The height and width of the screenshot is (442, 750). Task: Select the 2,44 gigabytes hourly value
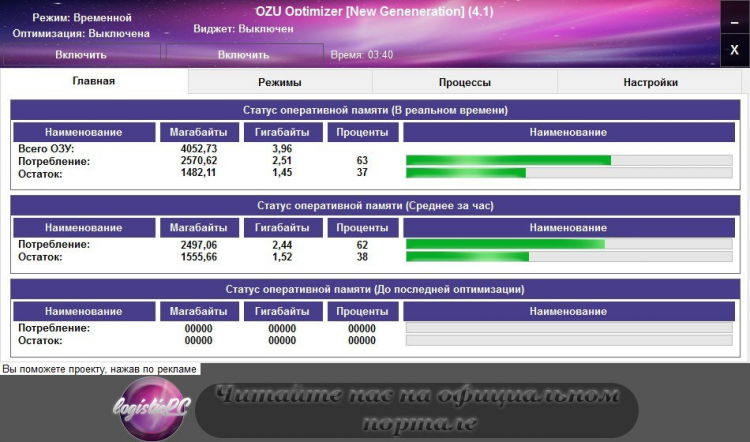pyautogui.click(x=282, y=245)
